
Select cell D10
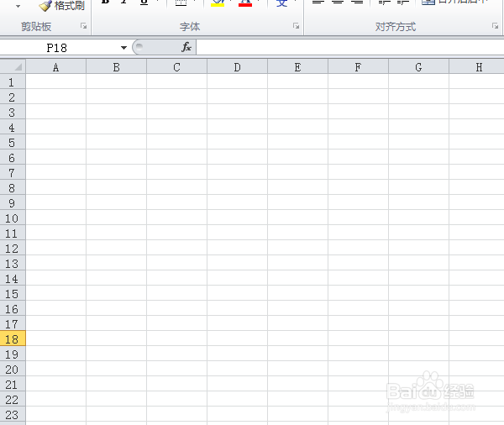pos(237,218)
